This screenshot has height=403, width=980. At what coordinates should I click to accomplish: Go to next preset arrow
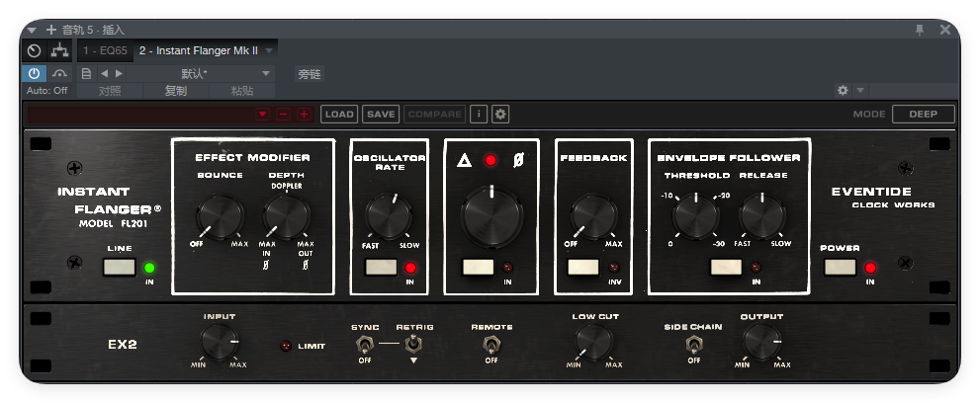tap(119, 74)
